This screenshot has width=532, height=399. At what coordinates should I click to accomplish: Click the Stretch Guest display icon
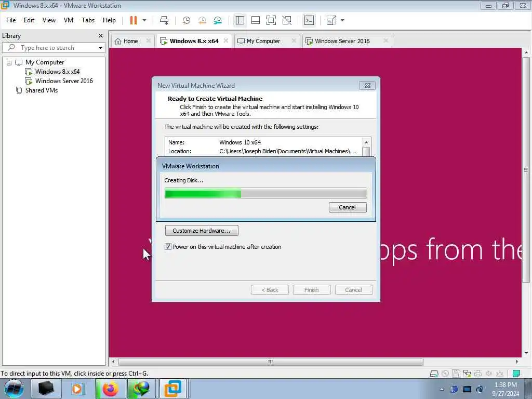click(x=331, y=20)
